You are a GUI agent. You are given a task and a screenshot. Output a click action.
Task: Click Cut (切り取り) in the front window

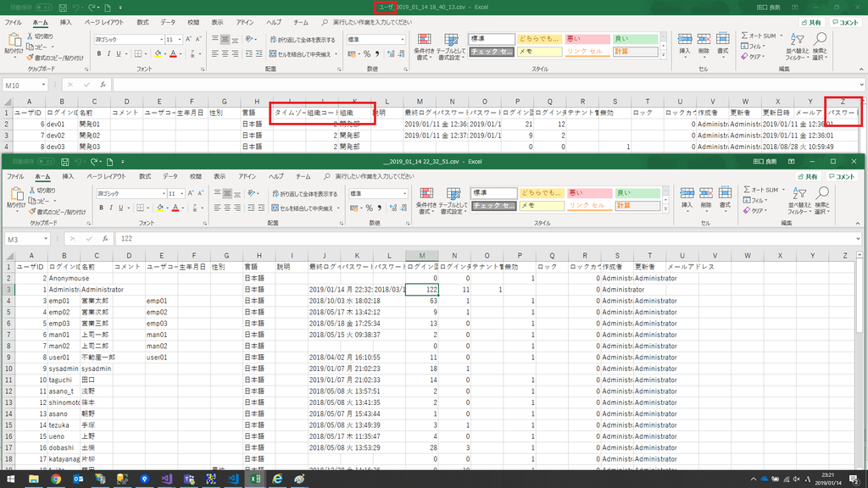42,191
